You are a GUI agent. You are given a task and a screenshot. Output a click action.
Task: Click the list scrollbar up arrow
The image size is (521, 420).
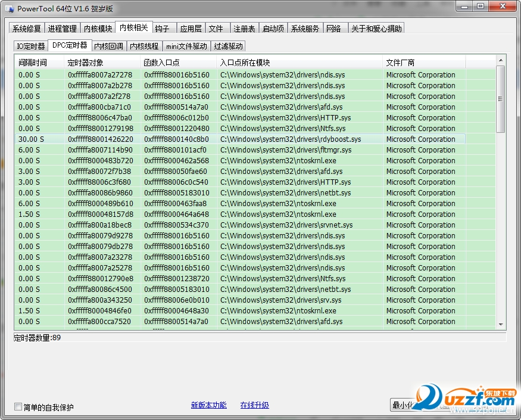tap(501, 60)
